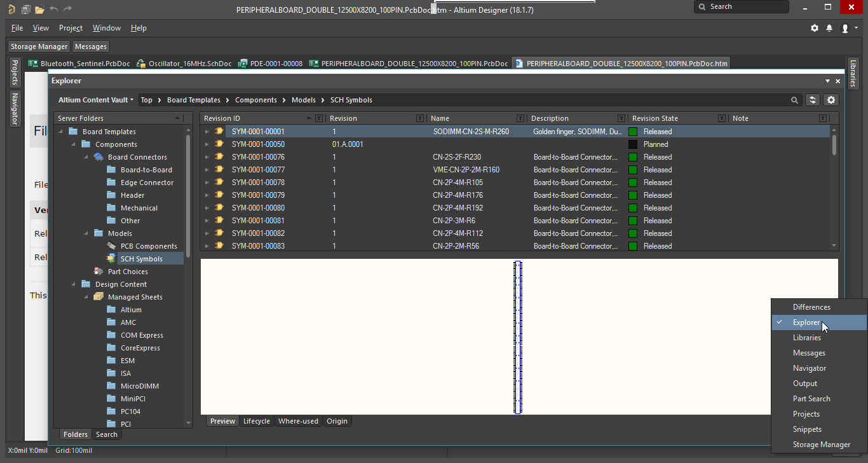Click Storage Manager button
The height and width of the screenshot is (463, 868).
click(x=39, y=46)
